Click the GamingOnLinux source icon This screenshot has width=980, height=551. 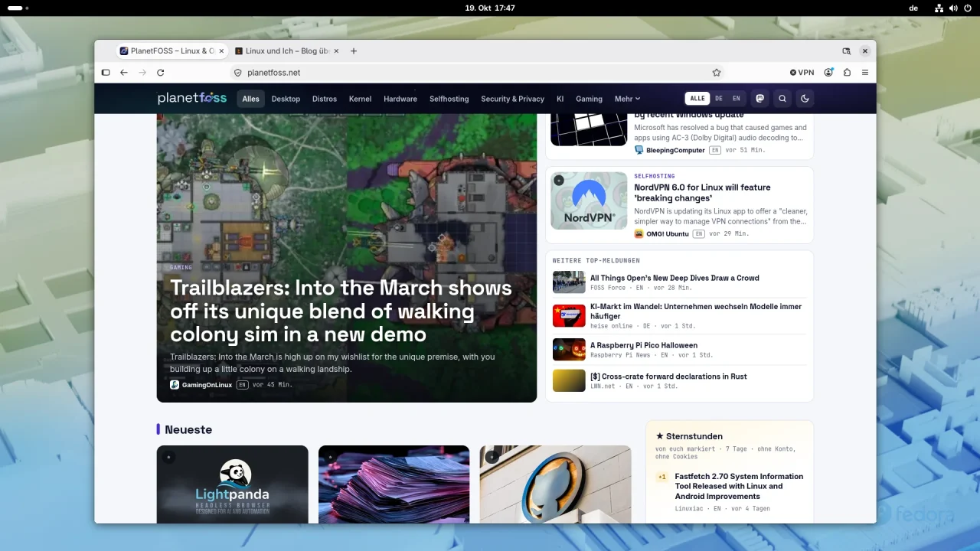click(x=175, y=385)
